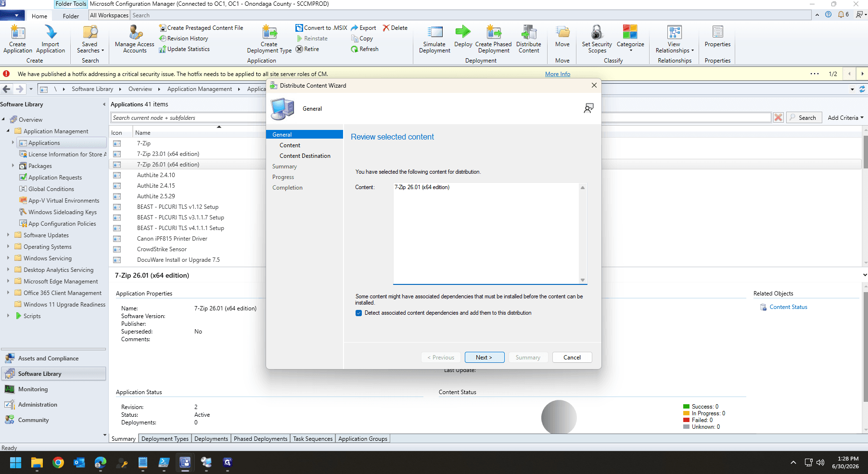Screen dimensions: 868x474
Task: Open the Content Status link
Action: [788, 307]
